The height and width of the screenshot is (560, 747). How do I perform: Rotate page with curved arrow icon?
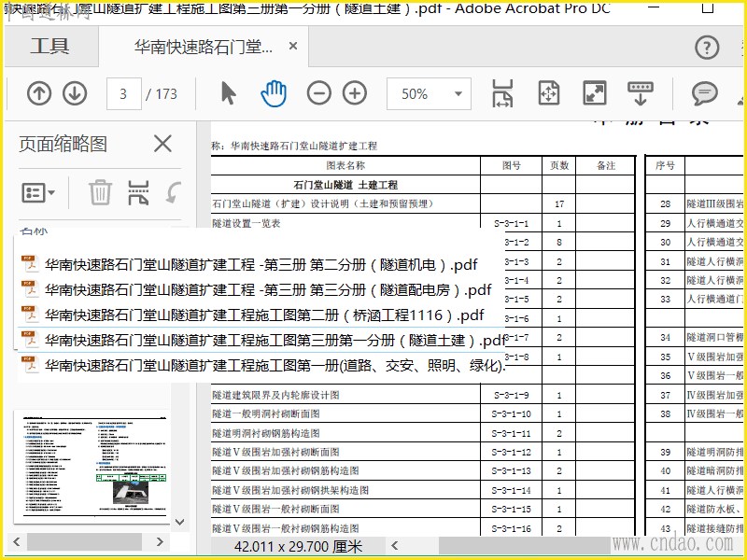click(x=173, y=192)
